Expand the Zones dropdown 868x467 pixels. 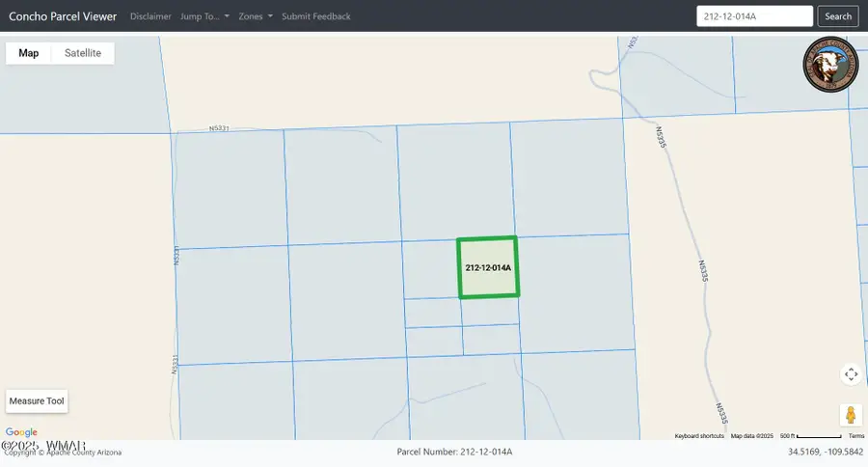(x=256, y=16)
